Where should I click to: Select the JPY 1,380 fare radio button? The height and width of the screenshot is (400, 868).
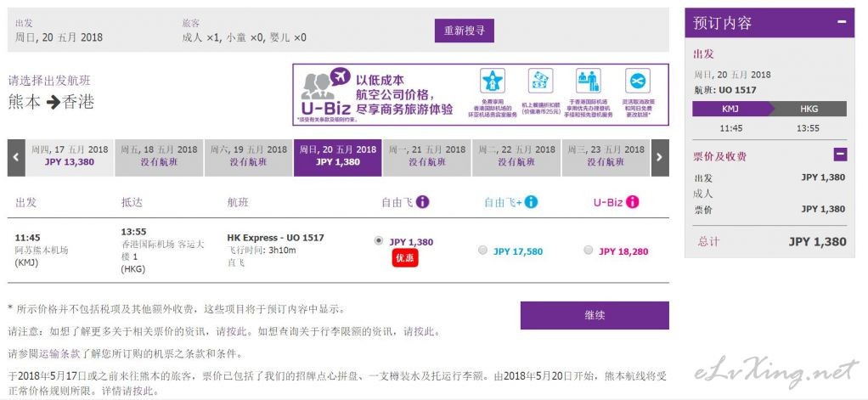379,240
